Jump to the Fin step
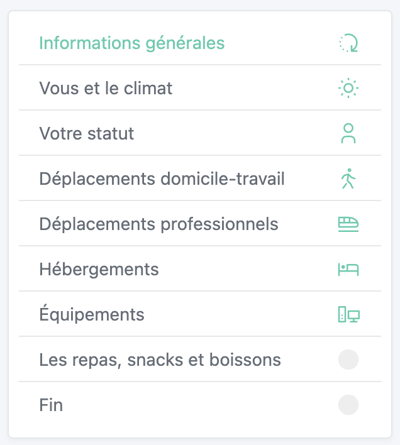400x445 pixels. [51, 405]
